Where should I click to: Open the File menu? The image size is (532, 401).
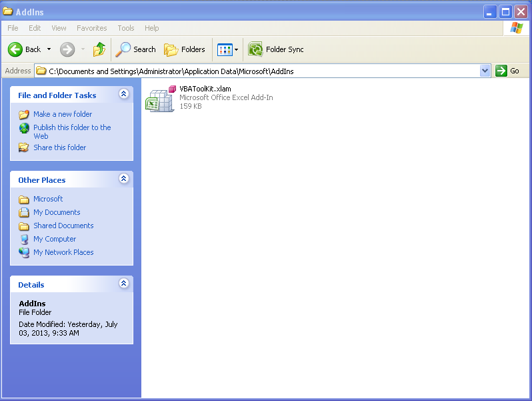click(13, 28)
